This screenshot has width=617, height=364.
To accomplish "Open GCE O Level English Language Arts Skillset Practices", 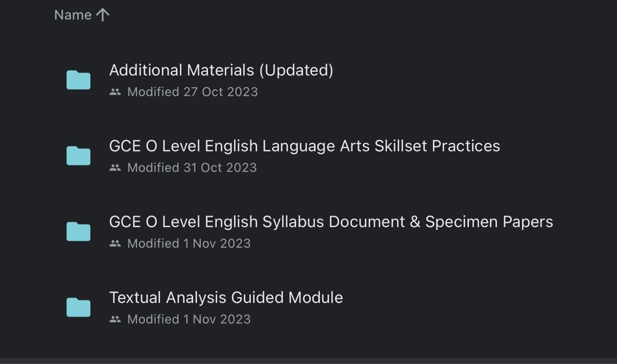I will pyautogui.click(x=305, y=145).
